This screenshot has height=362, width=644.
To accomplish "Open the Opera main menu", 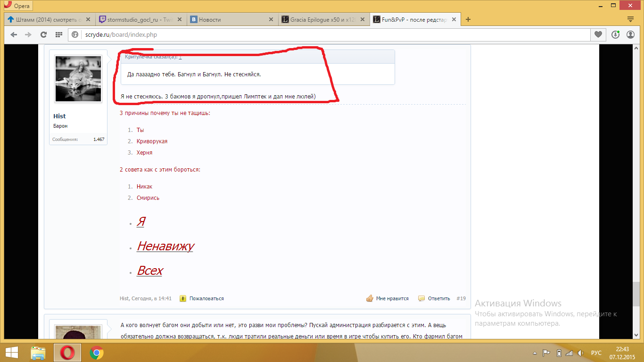I will 17,6.
